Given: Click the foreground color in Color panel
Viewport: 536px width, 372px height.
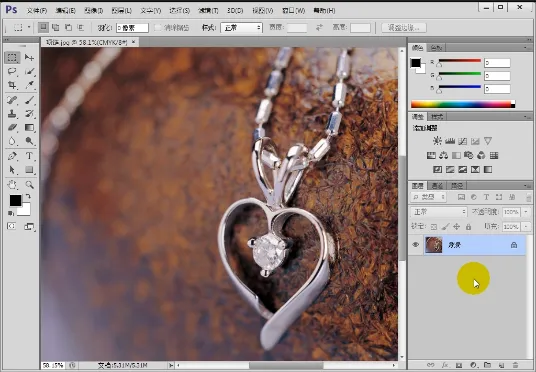Looking at the screenshot, I should click(x=416, y=63).
